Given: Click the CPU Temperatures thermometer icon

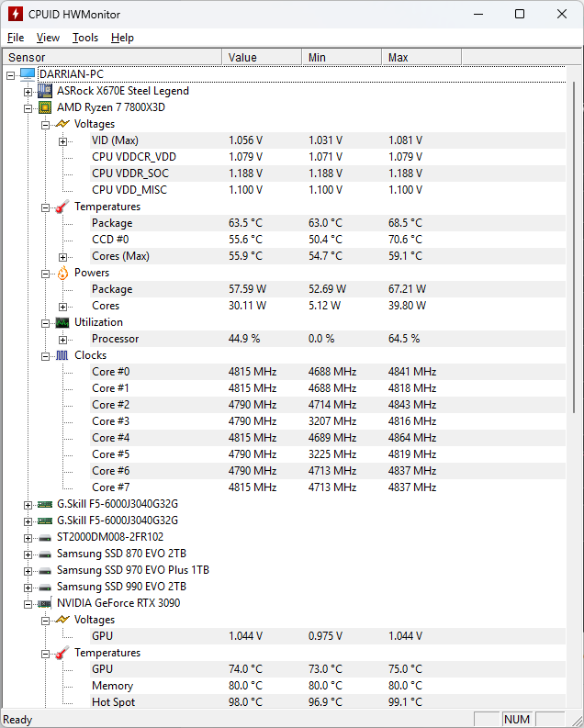Looking at the screenshot, I should pos(62,207).
